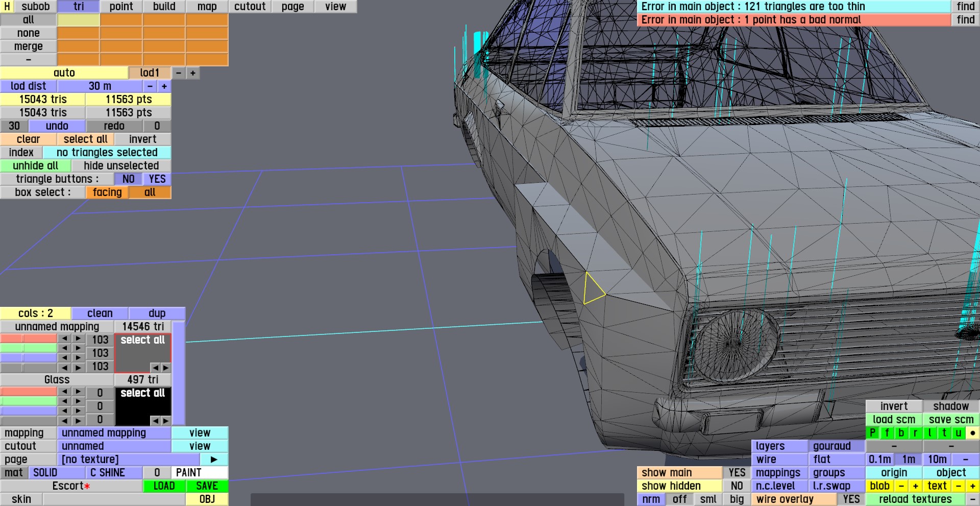Open the cutout tab in top menu
The width and height of the screenshot is (980, 506).
pos(250,7)
